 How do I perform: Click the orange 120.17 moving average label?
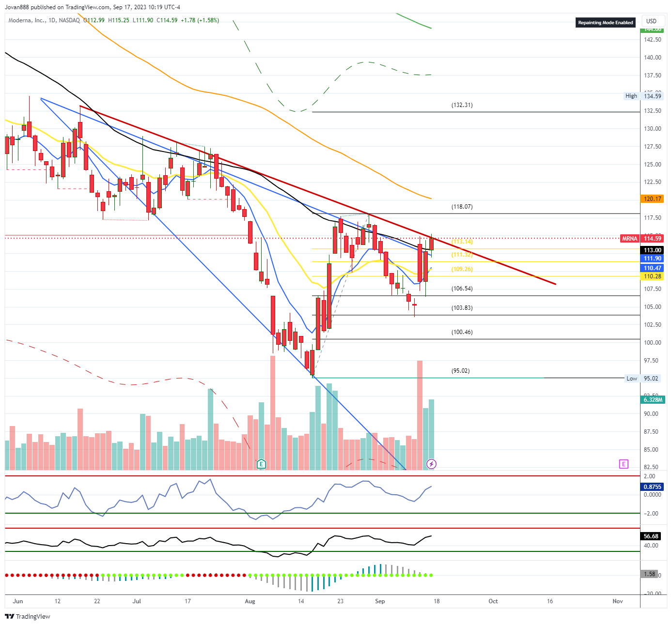(x=653, y=198)
